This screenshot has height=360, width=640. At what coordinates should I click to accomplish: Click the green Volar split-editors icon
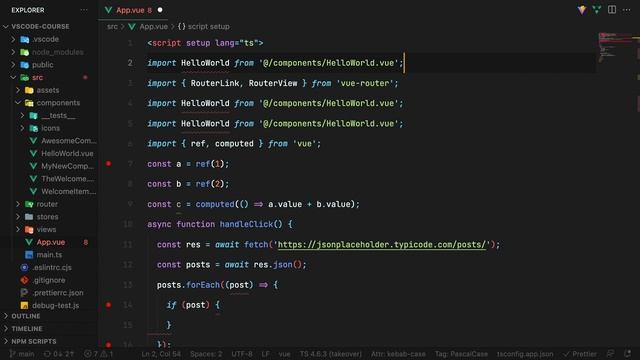tap(597, 10)
